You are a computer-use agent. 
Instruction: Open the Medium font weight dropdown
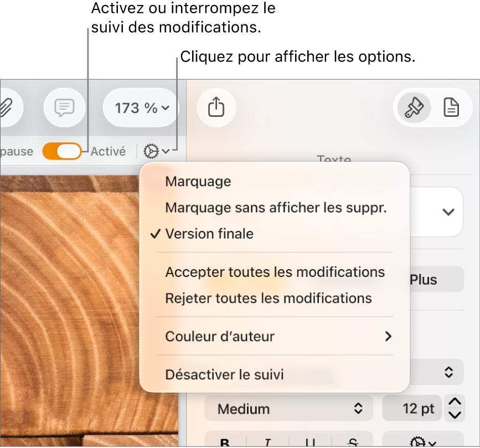coord(288,408)
